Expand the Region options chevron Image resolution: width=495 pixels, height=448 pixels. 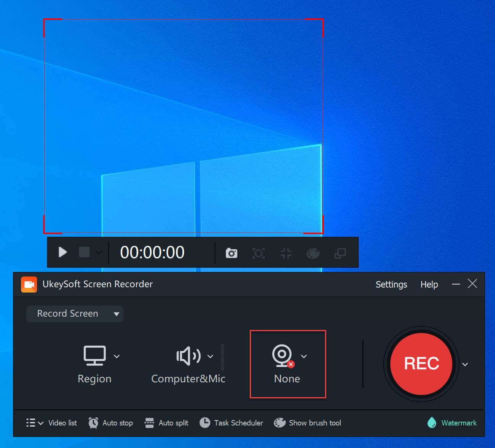[x=117, y=356]
